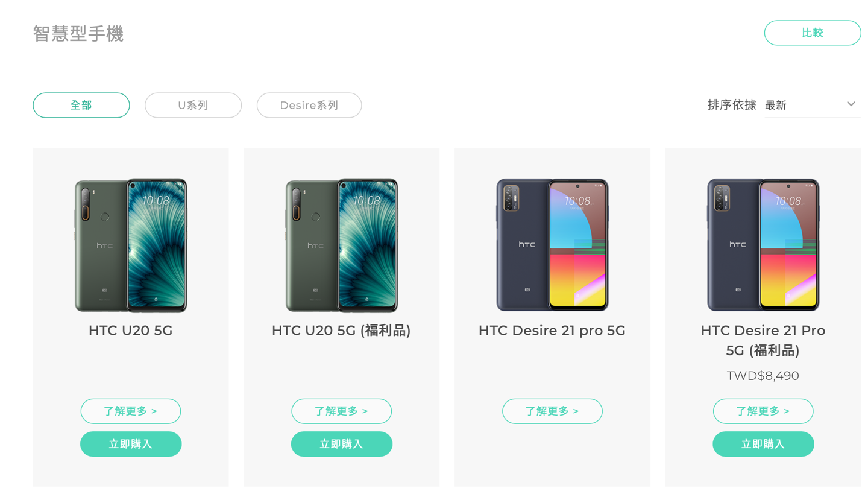
Task: Click 了解更多 for HTC U20 5G (福利品)
Action: tap(342, 411)
